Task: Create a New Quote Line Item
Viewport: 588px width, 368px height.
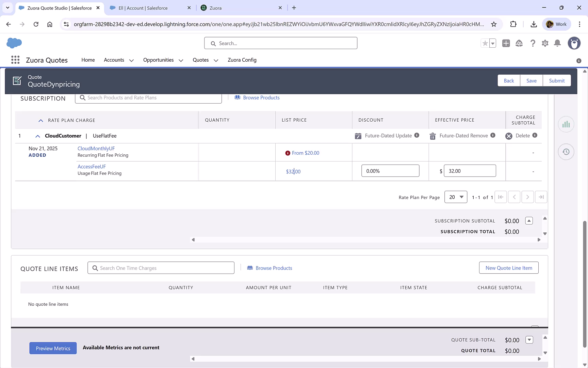Action: (508, 268)
